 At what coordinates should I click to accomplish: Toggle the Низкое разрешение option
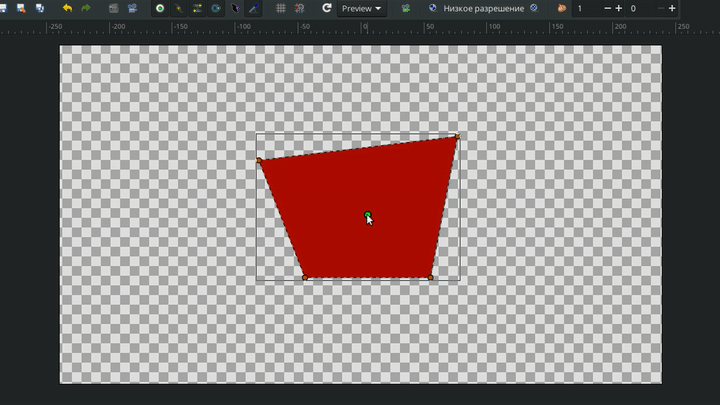coord(482,8)
